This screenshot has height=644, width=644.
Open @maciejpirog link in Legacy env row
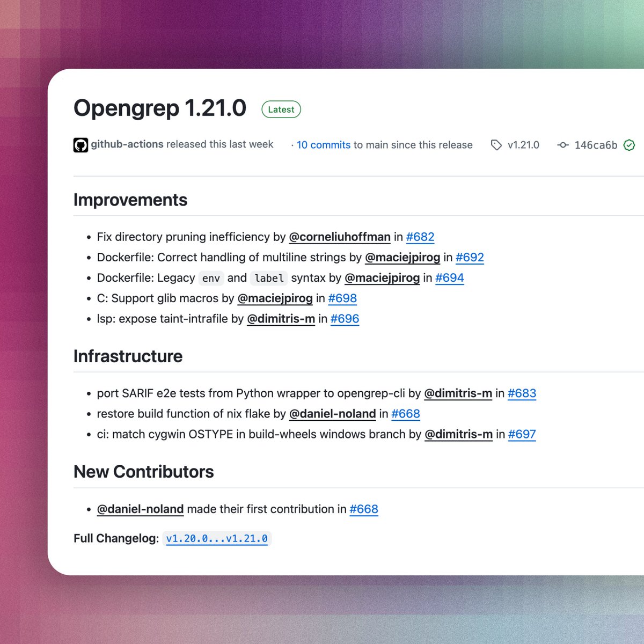(x=382, y=277)
